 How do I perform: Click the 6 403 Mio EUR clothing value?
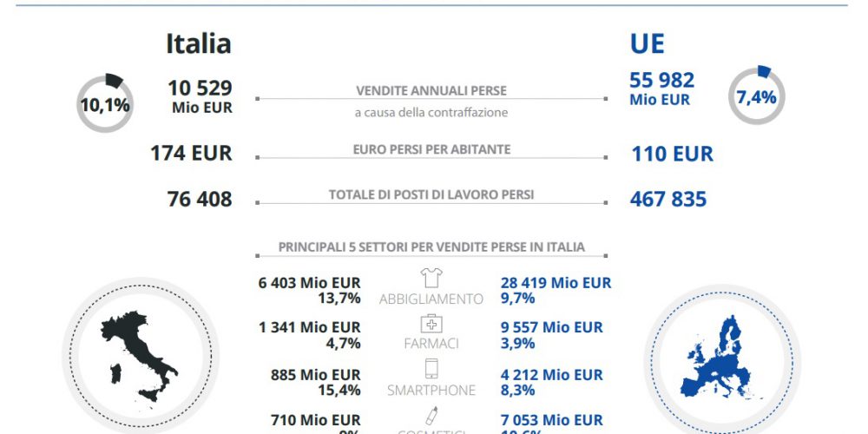tap(310, 283)
